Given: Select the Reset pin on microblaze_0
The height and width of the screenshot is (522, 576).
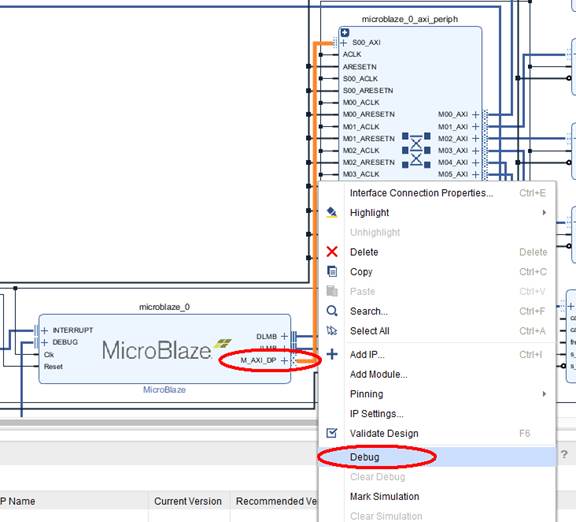Looking at the screenshot, I should (x=53, y=367).
